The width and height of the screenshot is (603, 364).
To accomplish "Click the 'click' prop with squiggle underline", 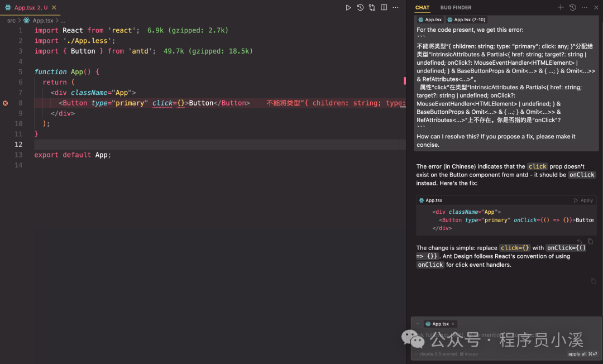I will coord(162,103).
